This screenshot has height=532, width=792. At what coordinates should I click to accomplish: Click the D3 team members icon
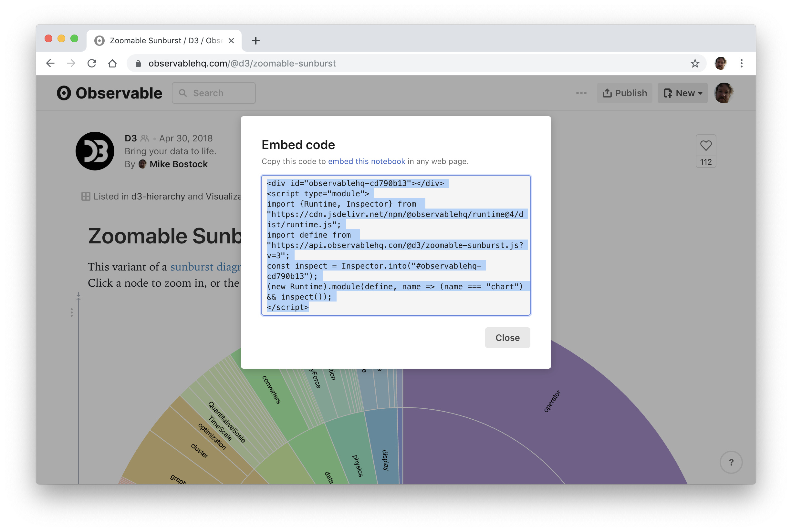[145, 138]
